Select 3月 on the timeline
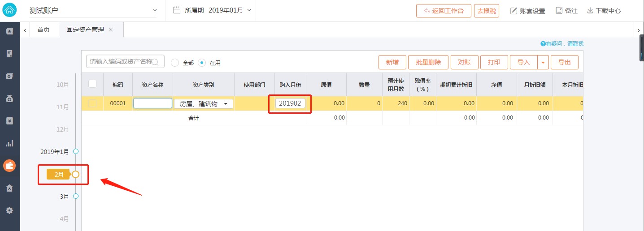 click(x=65, y=197)
